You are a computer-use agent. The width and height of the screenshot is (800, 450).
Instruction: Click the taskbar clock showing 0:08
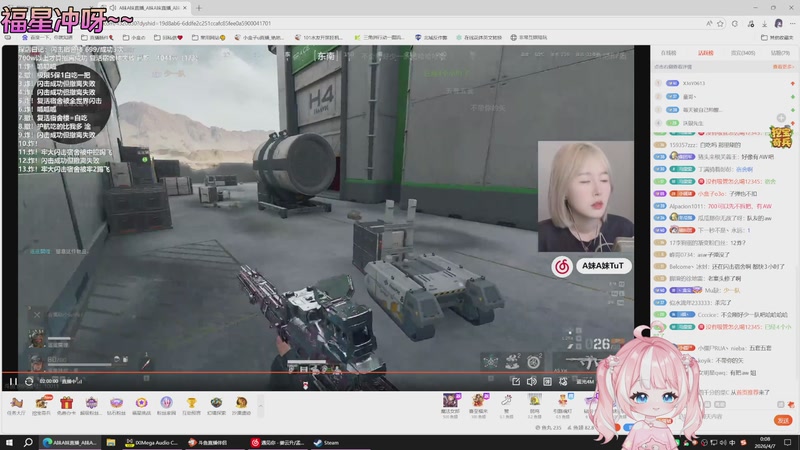pyautogui.click(x=765, y=442)
